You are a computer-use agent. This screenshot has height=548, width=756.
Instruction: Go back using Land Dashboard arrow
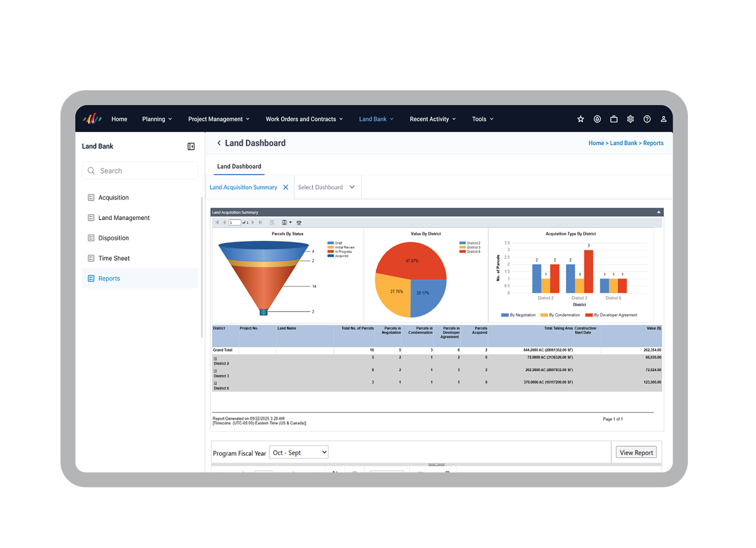click(x=219, y=143)
